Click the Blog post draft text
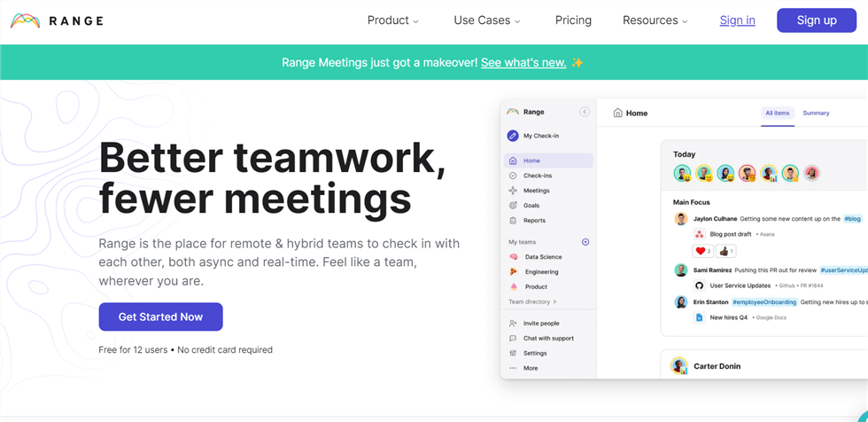Image resolution: width=868 pixels, height=422 pixels. (731, 234)
